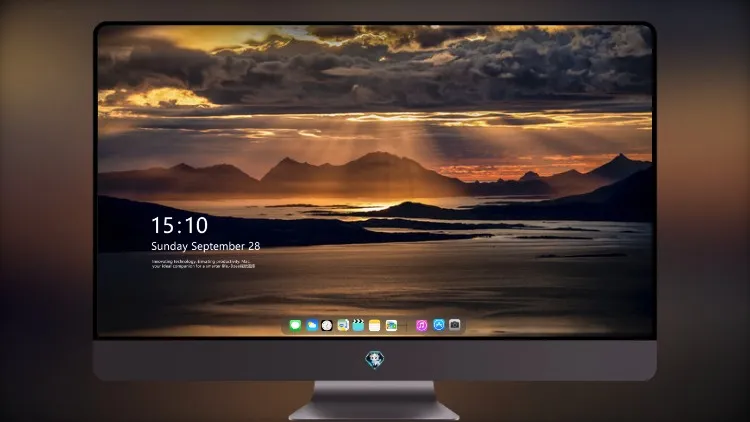
Task: Launch the Camera app in dock
Action: coord(454,325)
